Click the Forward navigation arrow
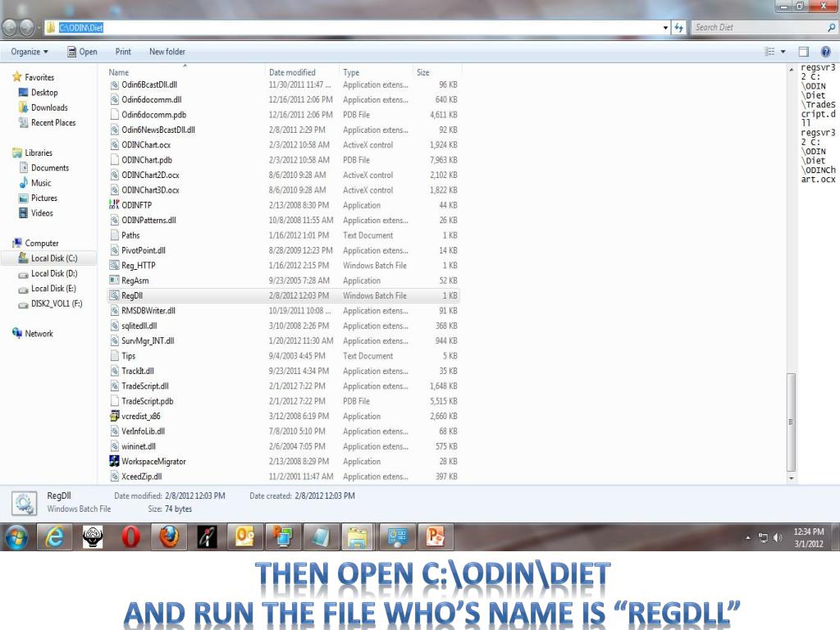 [26, 27]
